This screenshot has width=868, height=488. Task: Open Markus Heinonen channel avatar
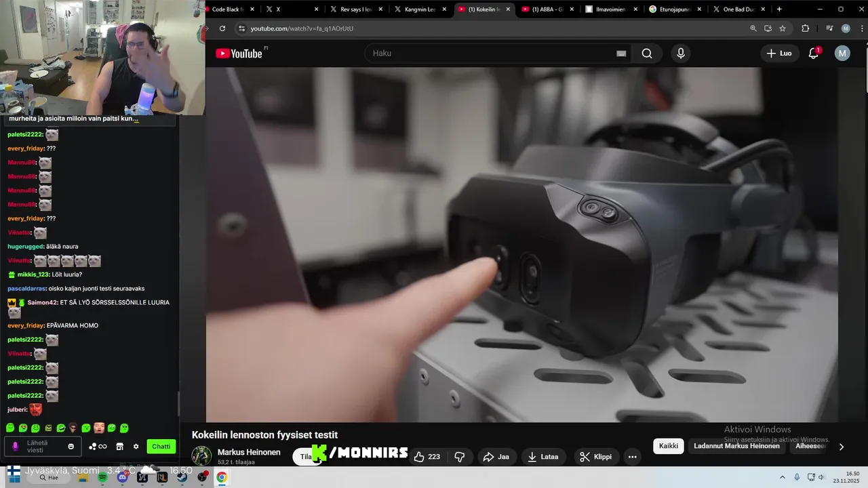click(201, 456)
